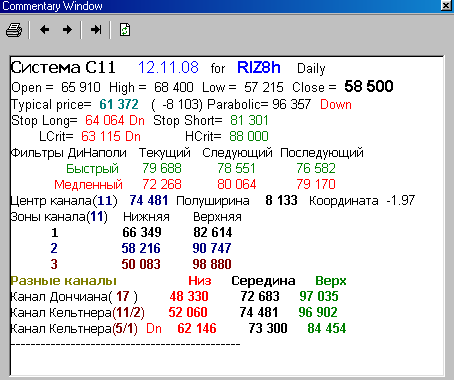Screen dimensions: 454x380
Task: Go to previous commentary with left arrow
Action: 44,30
